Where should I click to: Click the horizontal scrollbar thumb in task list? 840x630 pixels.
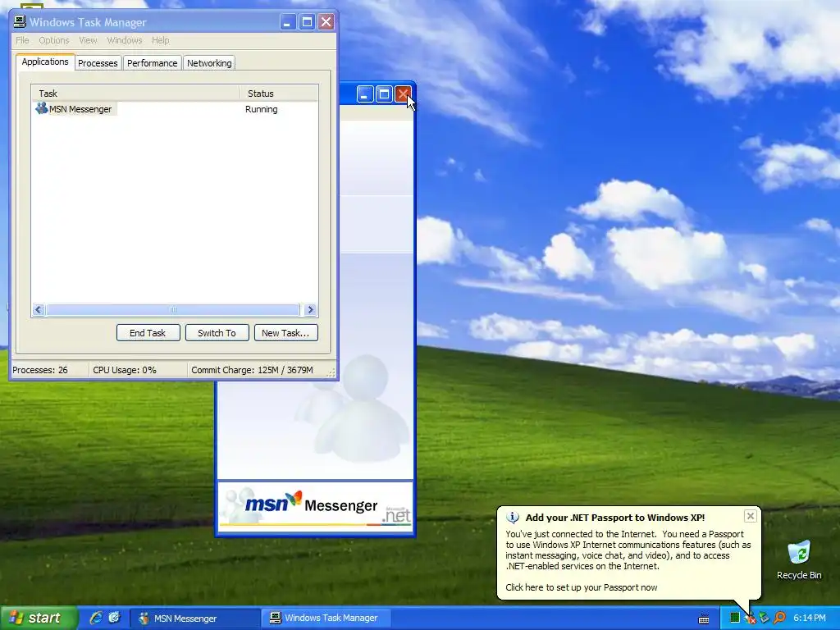pos(173,309)
